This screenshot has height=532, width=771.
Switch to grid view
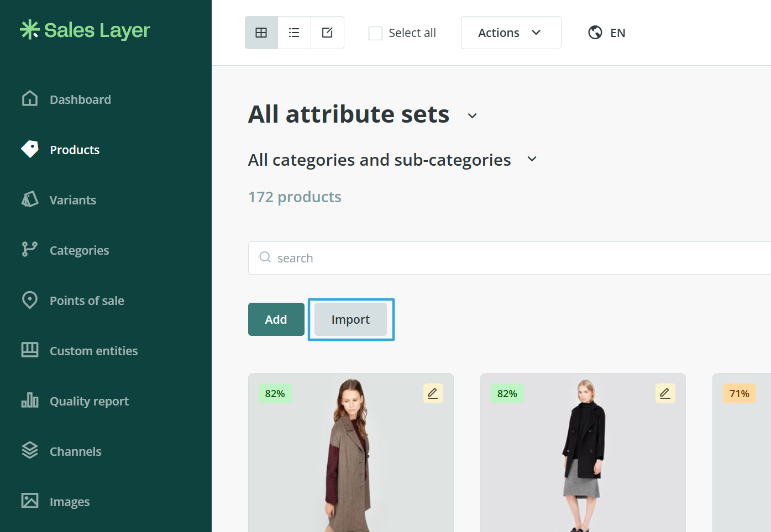coord(261,33)
